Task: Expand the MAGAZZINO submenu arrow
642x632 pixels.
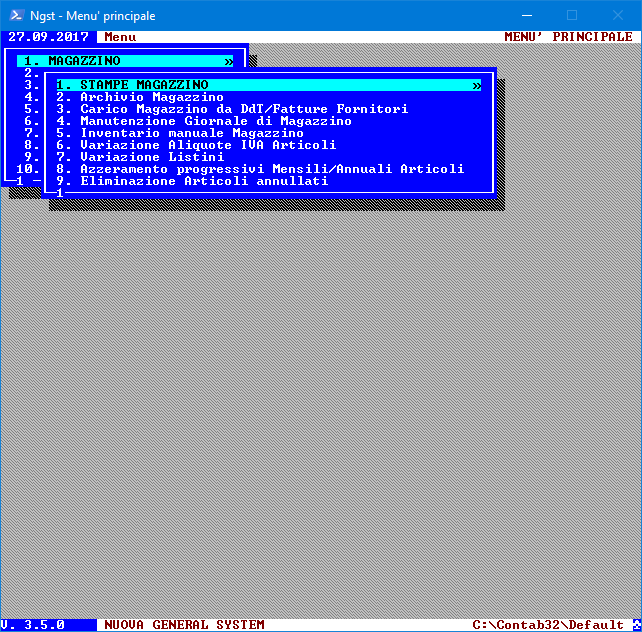Action: point(229,61)
